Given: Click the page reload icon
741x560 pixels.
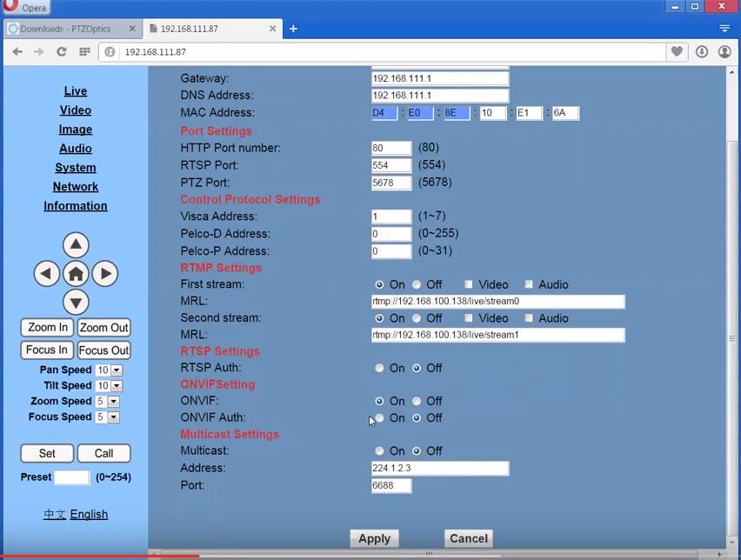Looking at the screenshot, I should pos(61,51).
